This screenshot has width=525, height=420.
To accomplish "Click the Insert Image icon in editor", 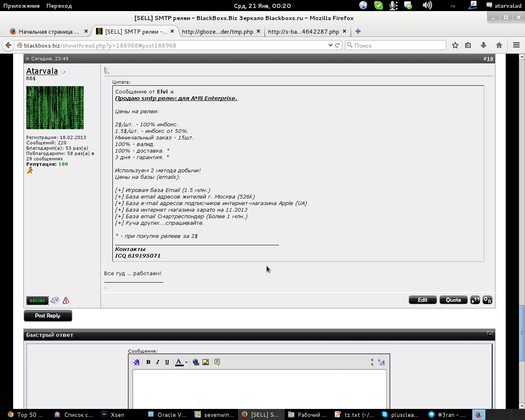I will (x=205, y=362).
